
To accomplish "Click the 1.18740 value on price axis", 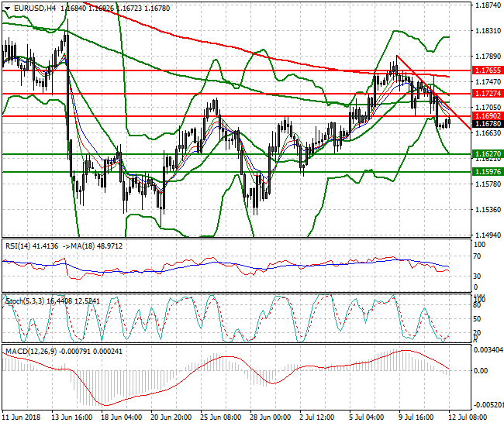I will point(488,5).
